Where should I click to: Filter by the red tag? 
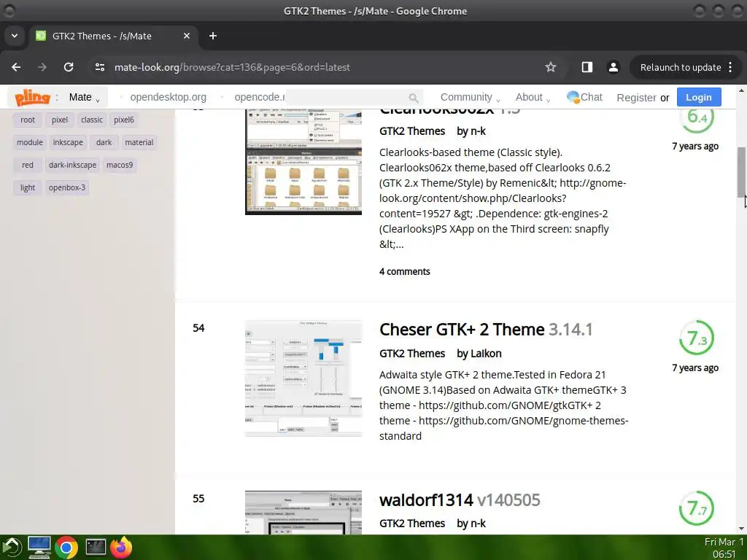(x=28, y=165)
